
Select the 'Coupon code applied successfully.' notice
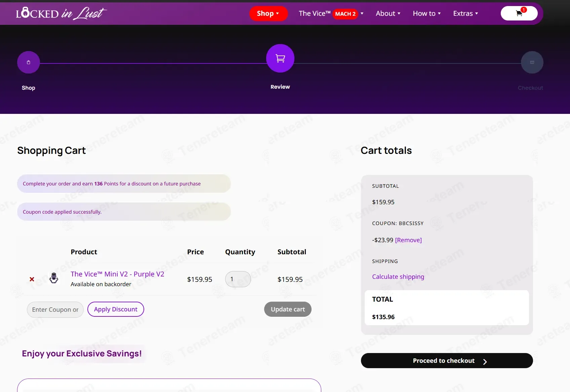124,212
